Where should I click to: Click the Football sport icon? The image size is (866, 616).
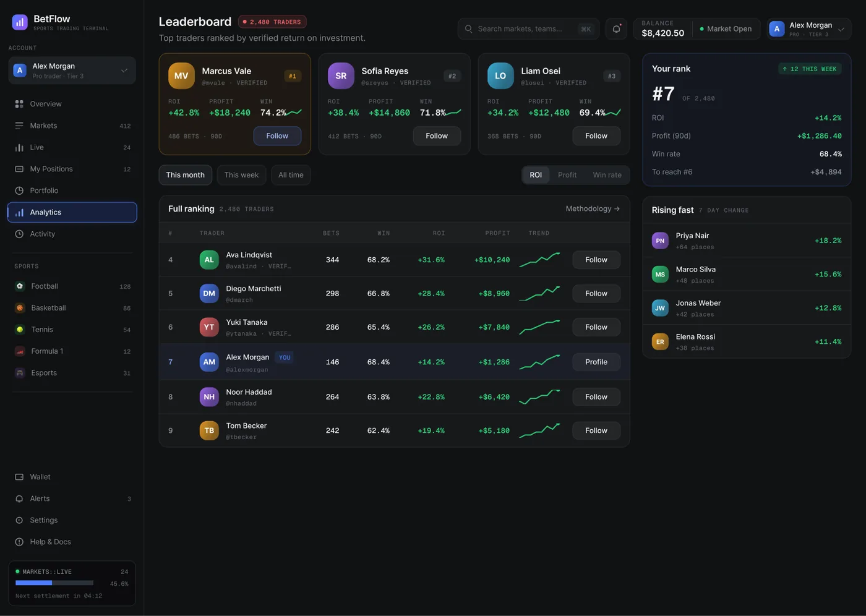[x=20, y=286]
